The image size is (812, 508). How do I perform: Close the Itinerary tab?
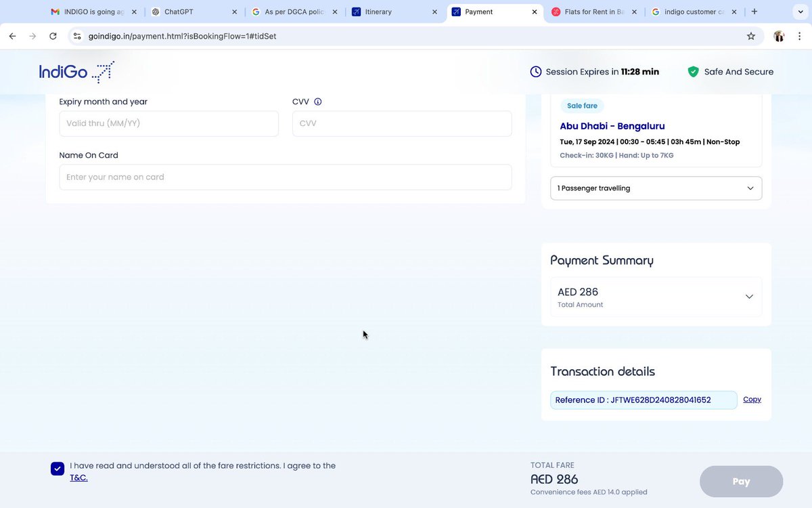tap(434, 12)
